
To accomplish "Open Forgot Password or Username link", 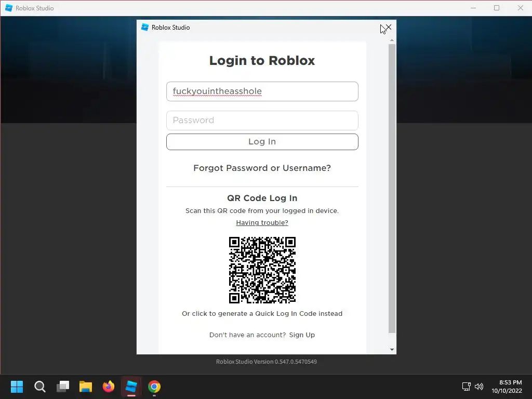I will tap(262, 168).
